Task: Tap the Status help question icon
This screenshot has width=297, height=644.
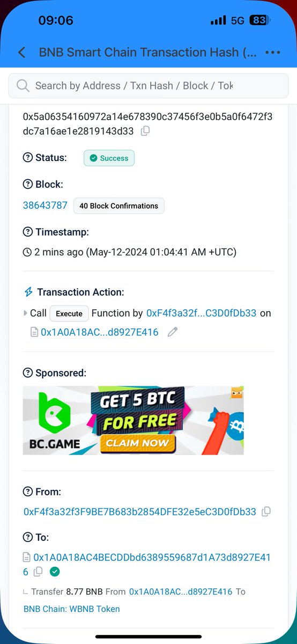Action: (x=27, y=158)
